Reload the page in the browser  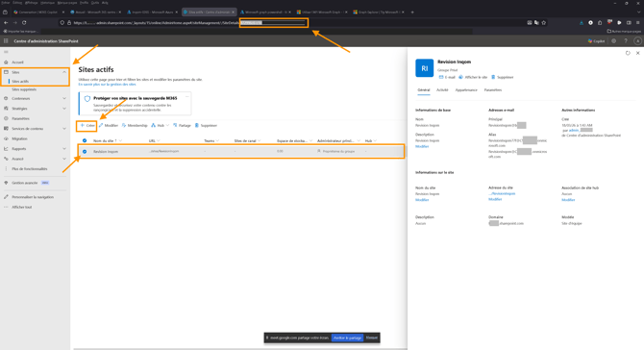24,22
